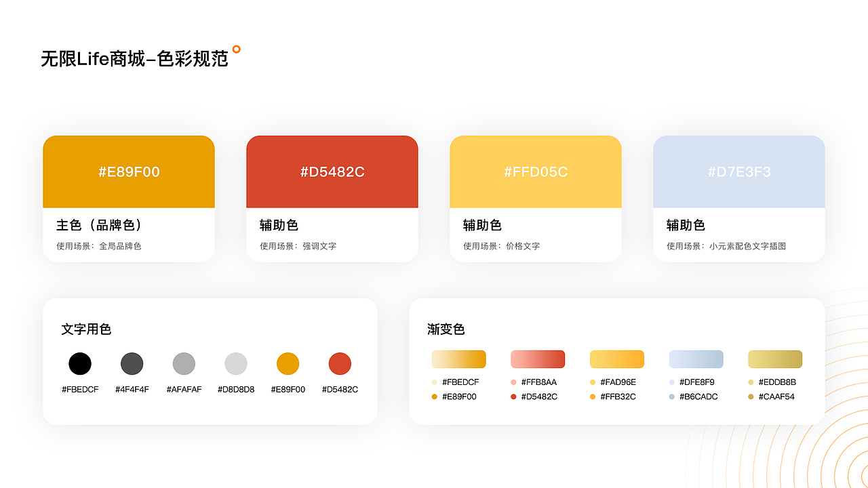Click the #FAD96E hex code label

617,382
